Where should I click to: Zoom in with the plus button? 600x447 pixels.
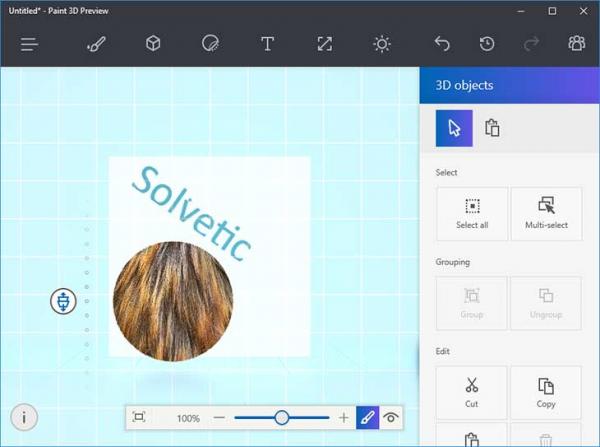point(344,418)
